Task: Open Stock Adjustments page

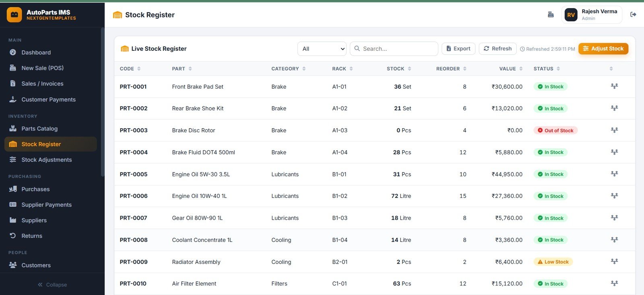Action: [x=51, y=160]
